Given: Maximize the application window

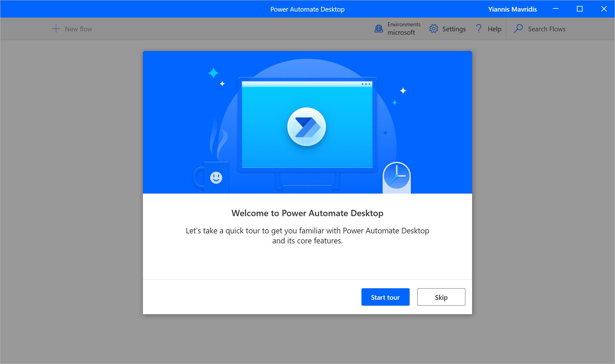Looking at the screenshot, I should click(580, 9).
